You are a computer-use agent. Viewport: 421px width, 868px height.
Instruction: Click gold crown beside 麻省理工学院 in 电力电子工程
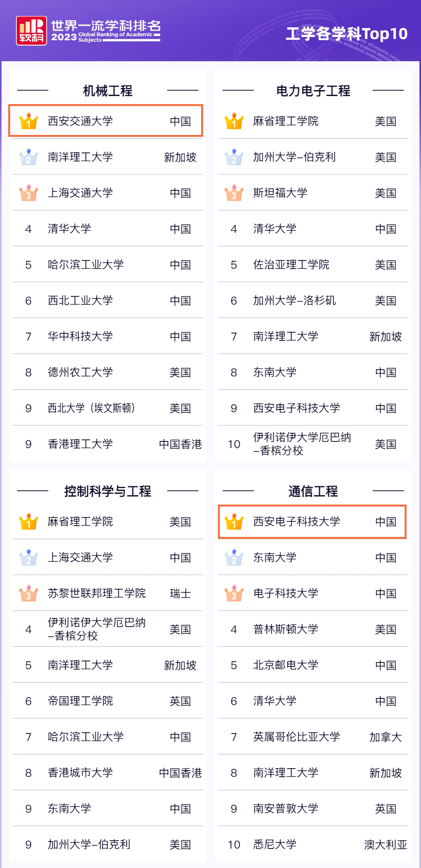click(234, 121)
